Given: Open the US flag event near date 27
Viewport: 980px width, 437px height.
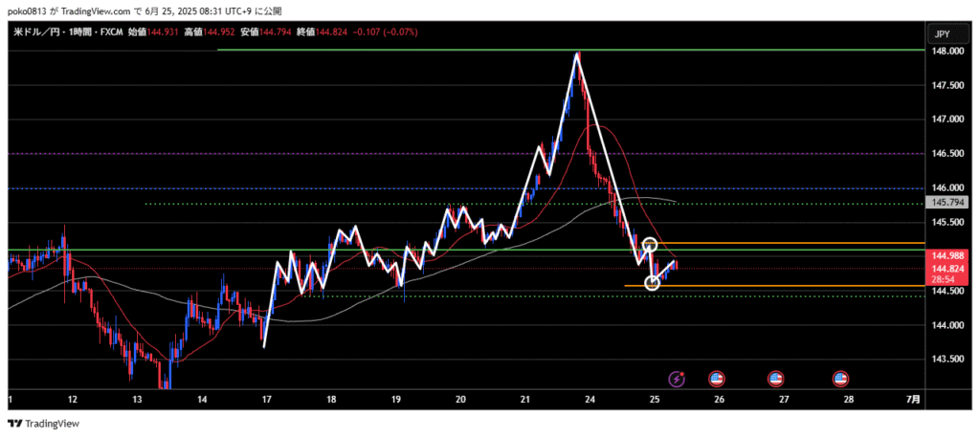Looking at the screenshot, I should pos(776,379).
